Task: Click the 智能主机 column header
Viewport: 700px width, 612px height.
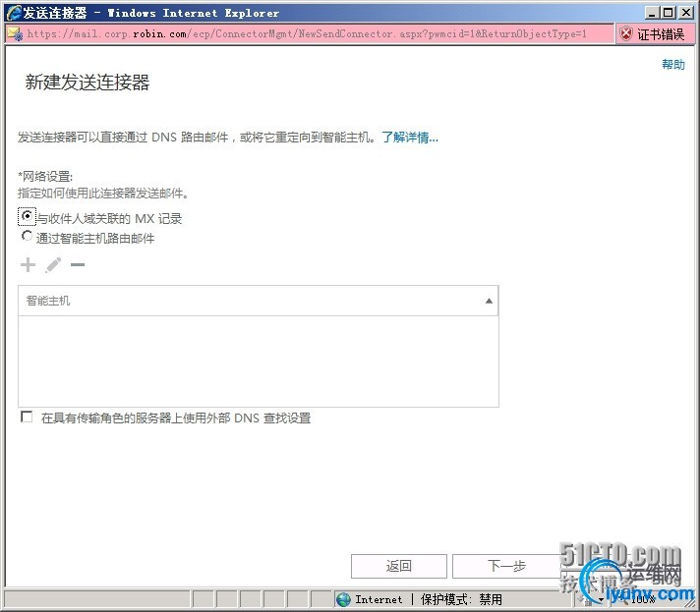Action: (258, 302)
